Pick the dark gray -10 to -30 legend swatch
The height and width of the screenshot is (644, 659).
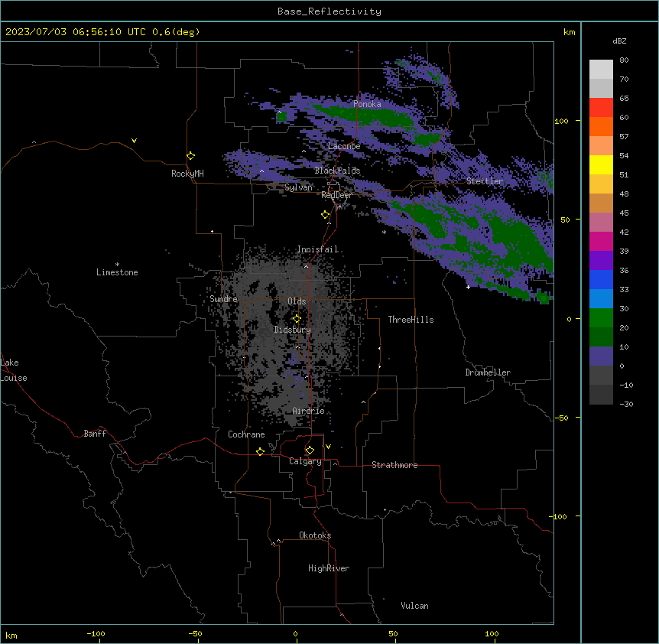[x=601, y=395]
